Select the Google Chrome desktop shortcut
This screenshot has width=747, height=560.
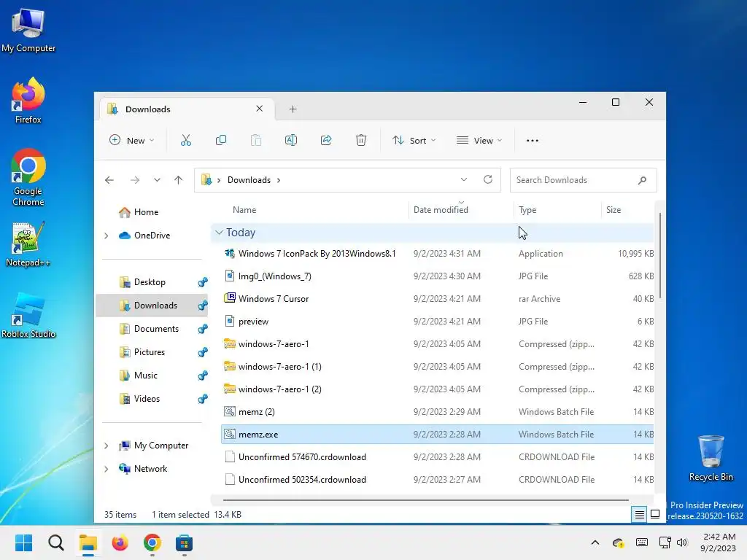coord(28,177)
